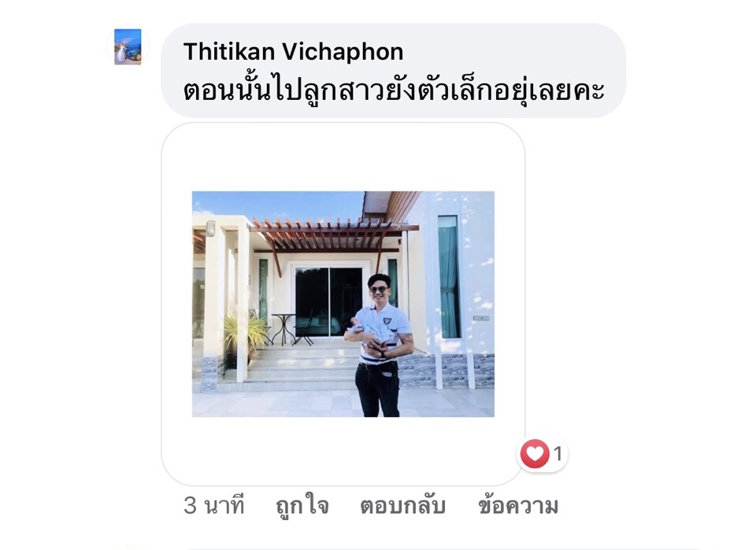Click the man holding the baby in the photo

coord(380,345)
